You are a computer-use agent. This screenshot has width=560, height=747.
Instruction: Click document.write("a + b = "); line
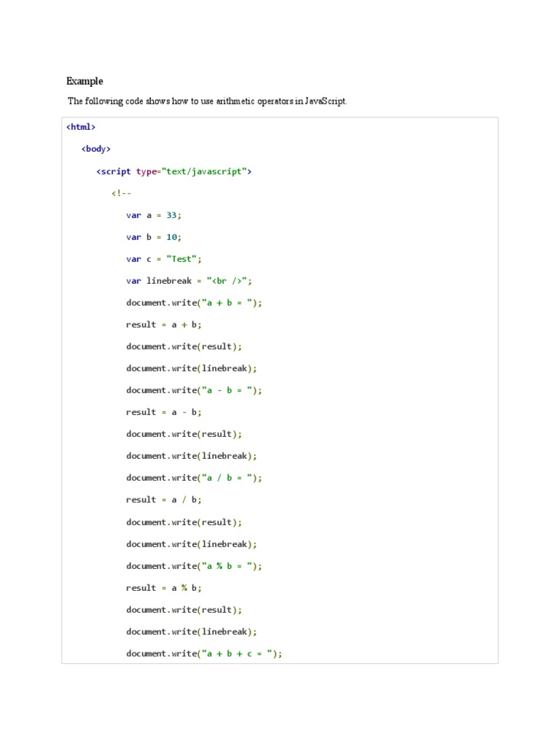click(x=194, y=303)
